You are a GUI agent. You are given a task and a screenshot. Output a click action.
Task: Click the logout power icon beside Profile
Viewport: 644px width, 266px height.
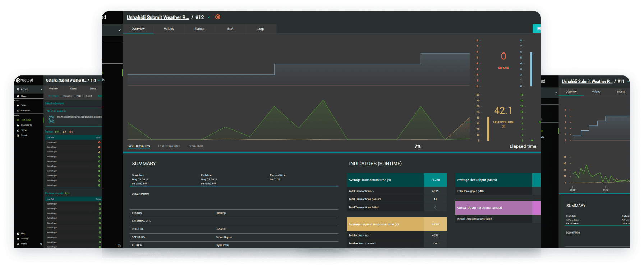click(x=41, y=244)
